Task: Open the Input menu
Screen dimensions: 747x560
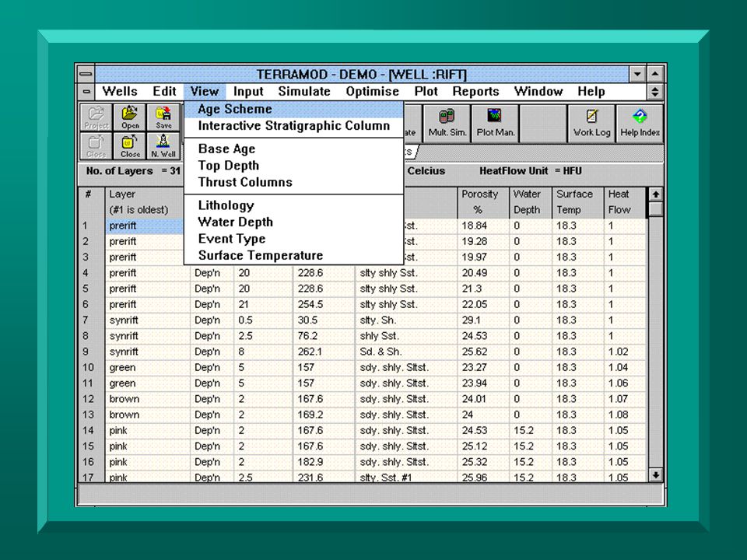Action: pyautogui.click(x=248, y=92)
